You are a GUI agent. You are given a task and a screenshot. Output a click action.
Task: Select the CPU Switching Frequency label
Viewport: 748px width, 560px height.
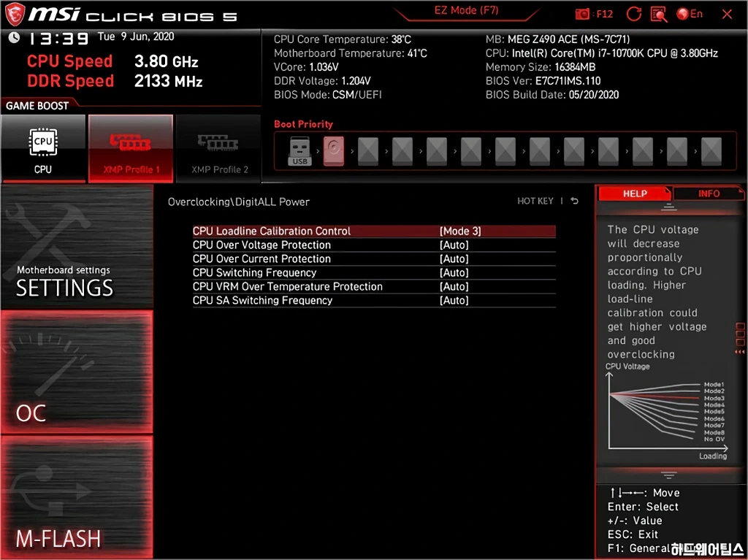254,272
